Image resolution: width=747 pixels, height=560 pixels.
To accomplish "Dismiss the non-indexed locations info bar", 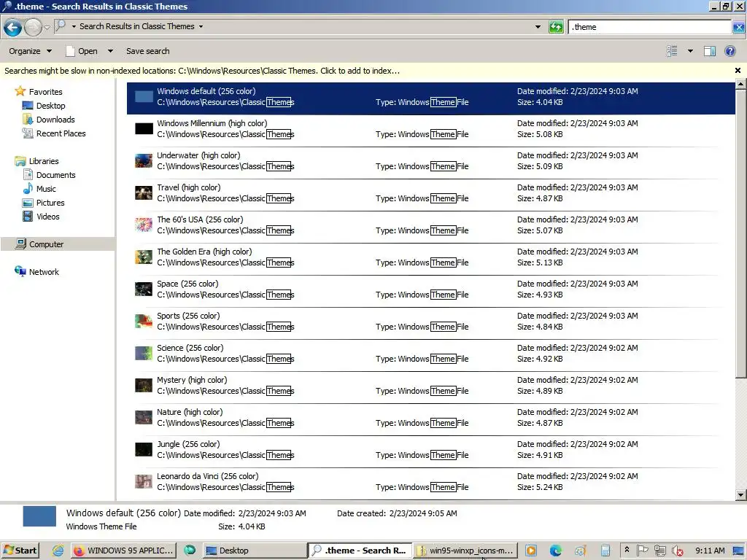I will (738, 71).
